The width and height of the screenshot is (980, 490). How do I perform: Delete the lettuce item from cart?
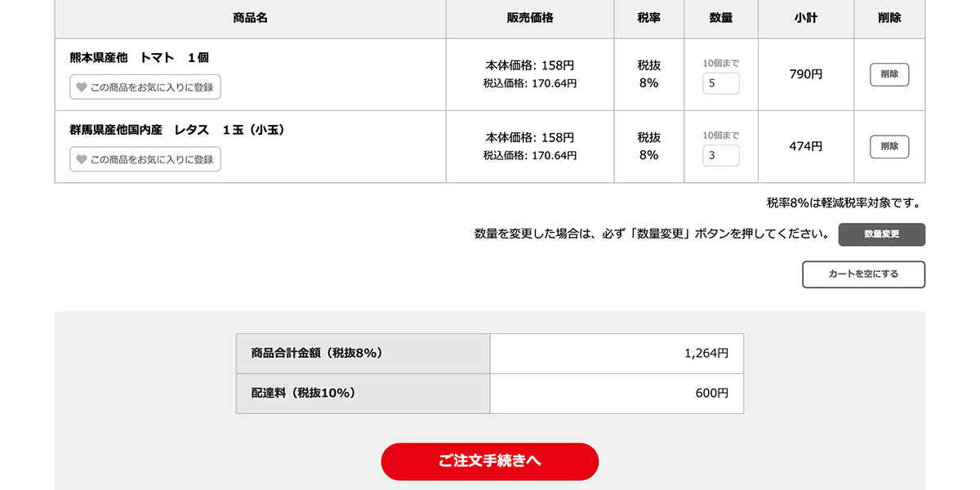[889, 147]
